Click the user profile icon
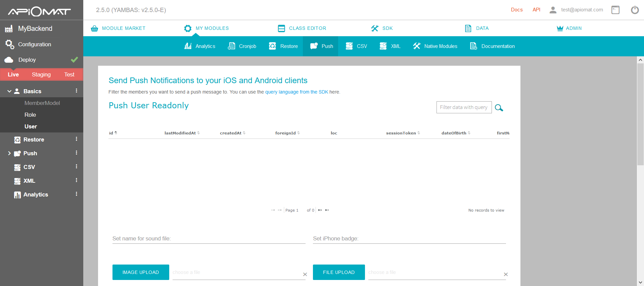Viewport: 644px width, 286px height. pos(553,10)
